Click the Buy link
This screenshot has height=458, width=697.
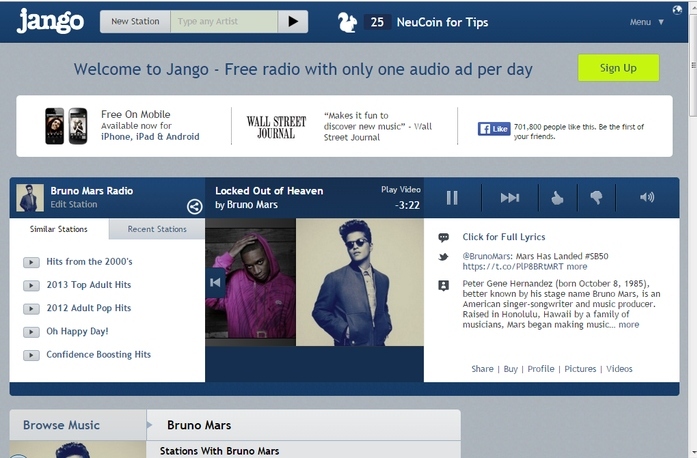[510, 369]
